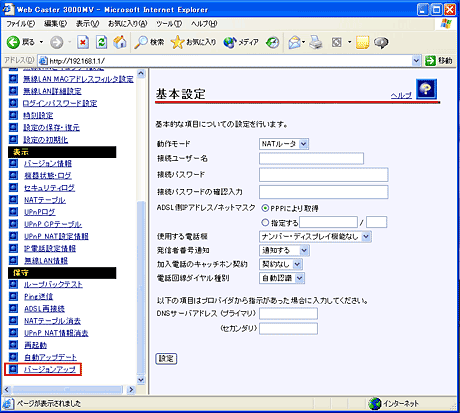460x413 pixels.
Task: Open the ファイル(F) menu
Action: pyautogui.click(x=20, y=24)
